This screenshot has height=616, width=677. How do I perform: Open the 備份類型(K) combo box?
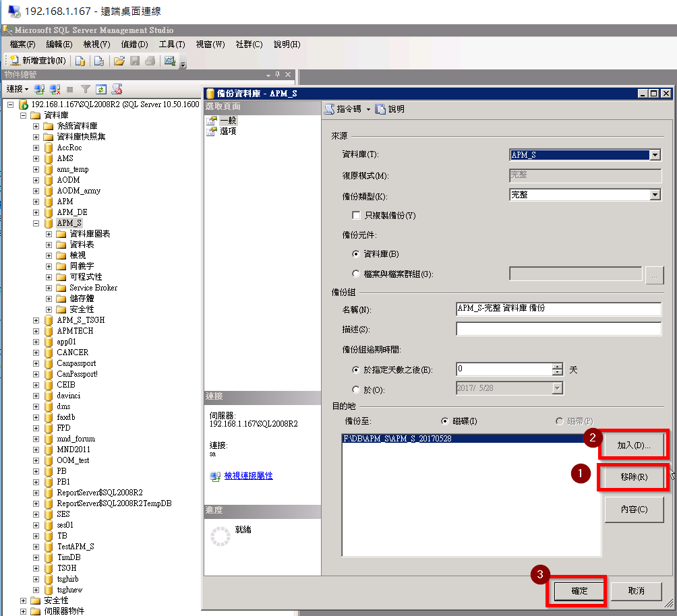[x=585, y=195]
